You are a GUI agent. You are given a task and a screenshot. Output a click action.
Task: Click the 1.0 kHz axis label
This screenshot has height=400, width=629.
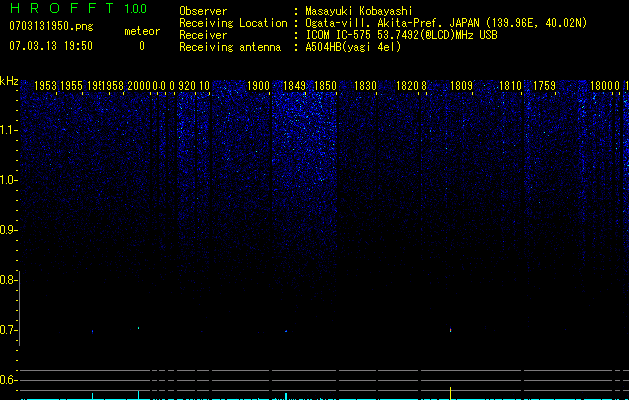coord(8,180)
